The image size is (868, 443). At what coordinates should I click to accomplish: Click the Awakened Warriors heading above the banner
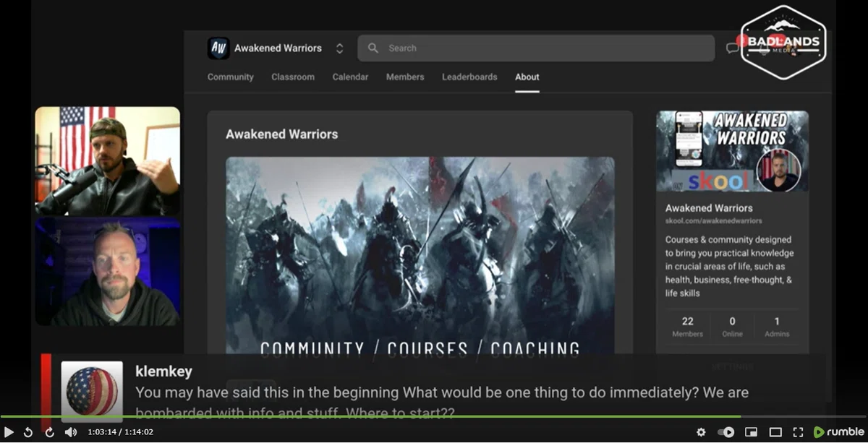(281, 134)
